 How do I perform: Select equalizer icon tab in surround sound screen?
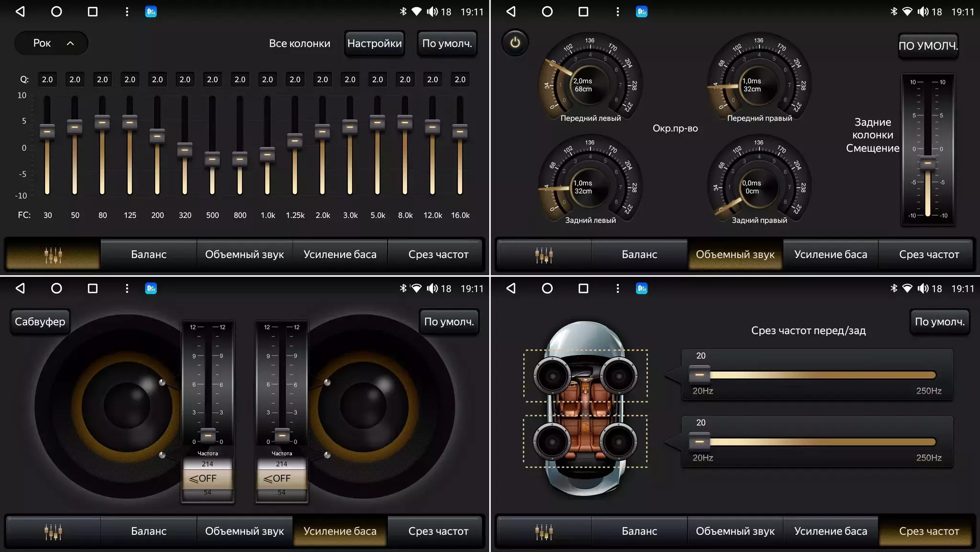click(x=544, y=255)
